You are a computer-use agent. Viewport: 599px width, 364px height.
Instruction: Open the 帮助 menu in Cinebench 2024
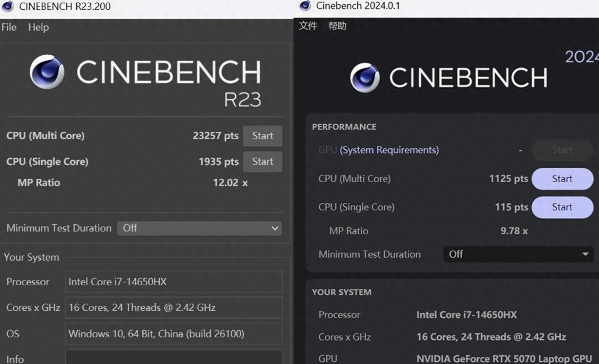(x=337, y=26)
